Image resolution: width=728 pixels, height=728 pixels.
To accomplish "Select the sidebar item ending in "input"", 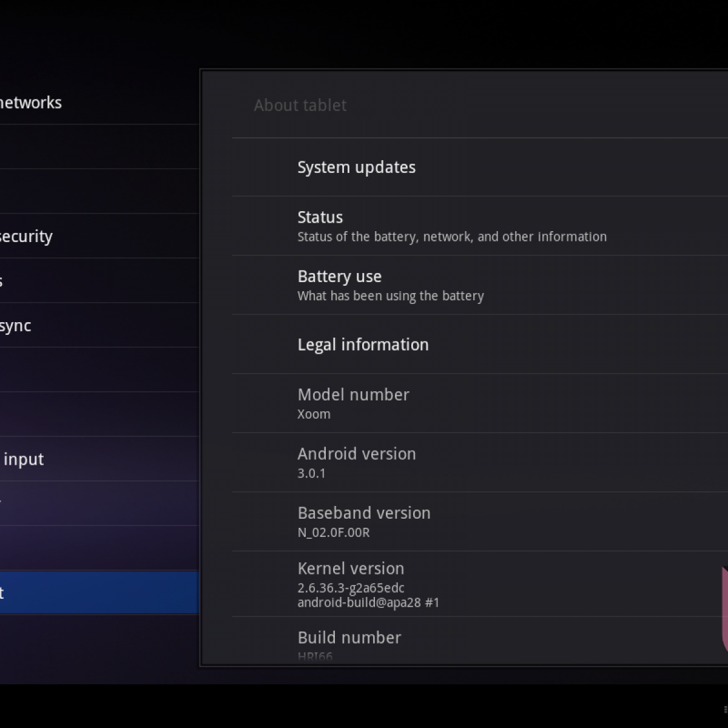I will point(23,459).
